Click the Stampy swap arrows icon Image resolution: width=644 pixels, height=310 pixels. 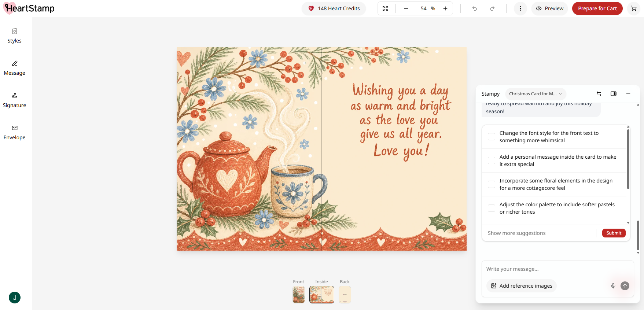(599, 94)
